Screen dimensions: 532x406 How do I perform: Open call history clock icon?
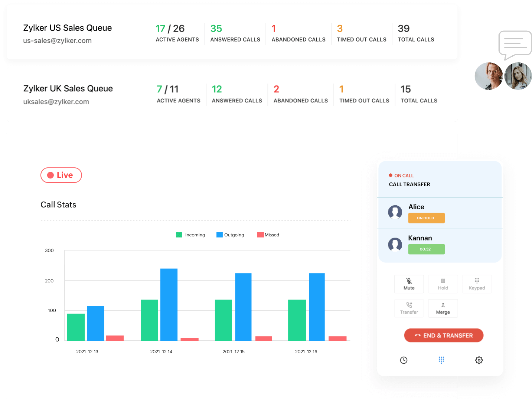(x=404, y=360)
